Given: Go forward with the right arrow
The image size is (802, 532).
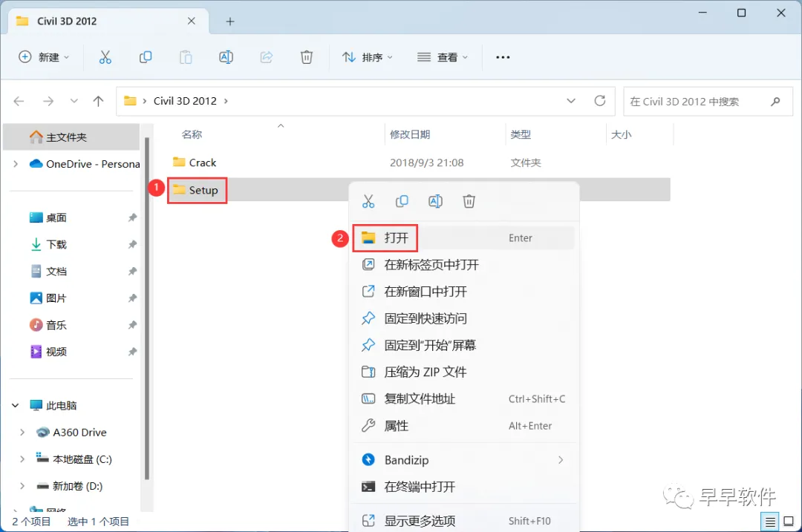Looking at the screenshot, I should click(48, 101).
